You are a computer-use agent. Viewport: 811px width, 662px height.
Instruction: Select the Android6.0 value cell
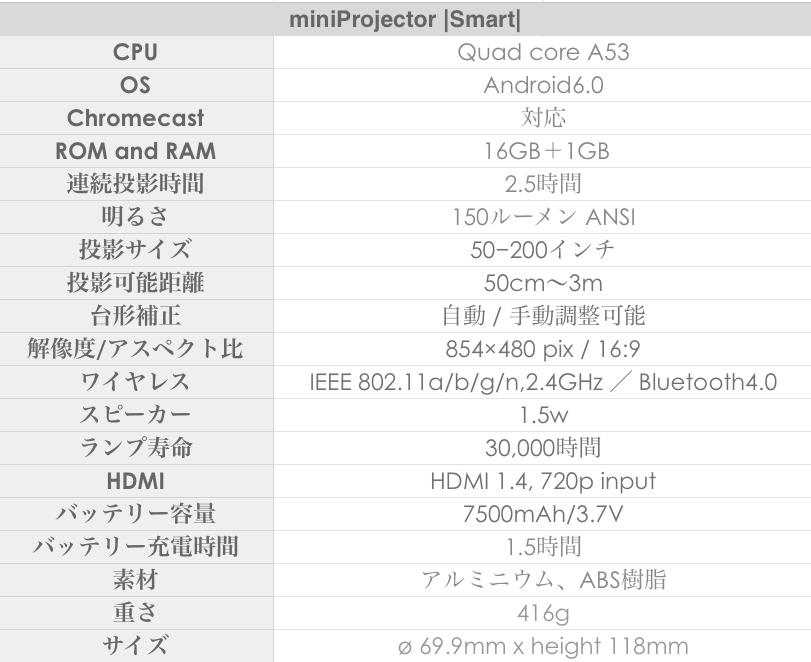coord(543,85)
